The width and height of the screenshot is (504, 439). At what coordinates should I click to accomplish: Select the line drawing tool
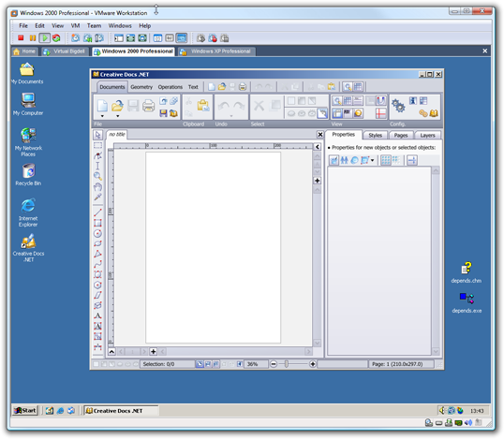[97, 212]
